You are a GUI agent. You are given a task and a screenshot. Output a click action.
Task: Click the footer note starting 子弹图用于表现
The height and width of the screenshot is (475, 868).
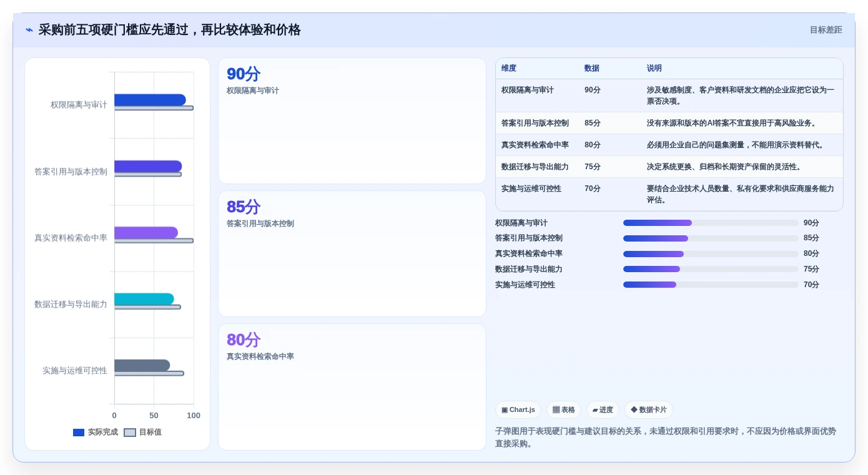pyautogui.click(x=666, y=437)
